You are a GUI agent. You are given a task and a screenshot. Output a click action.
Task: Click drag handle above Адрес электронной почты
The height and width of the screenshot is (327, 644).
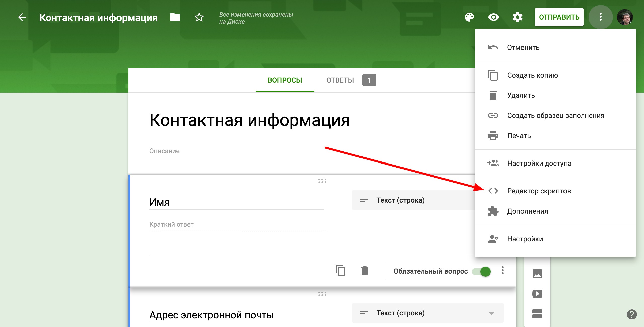[322, 294]
